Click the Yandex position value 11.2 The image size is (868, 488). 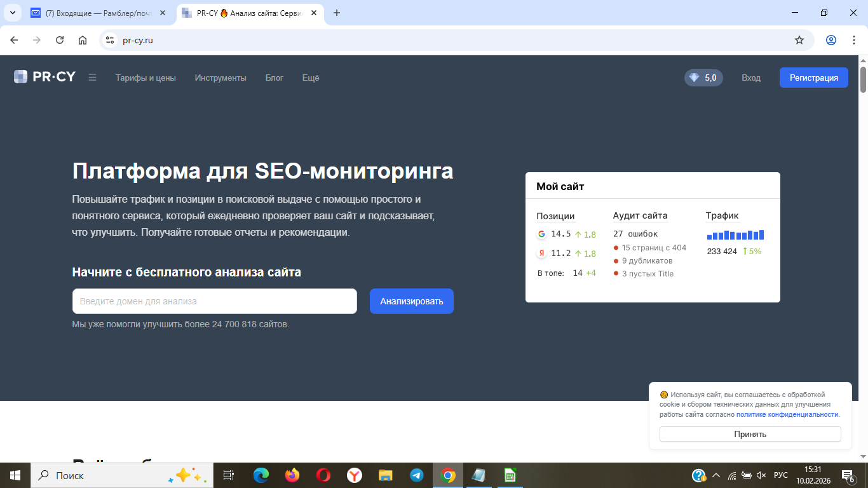point(561,254)
